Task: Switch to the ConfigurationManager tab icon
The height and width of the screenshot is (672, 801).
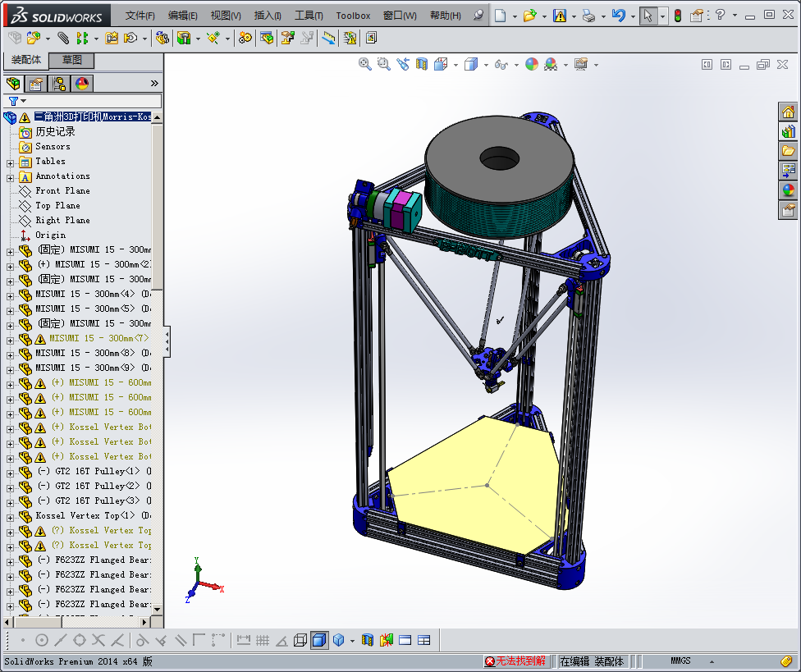Action: (x=59, y=83)
